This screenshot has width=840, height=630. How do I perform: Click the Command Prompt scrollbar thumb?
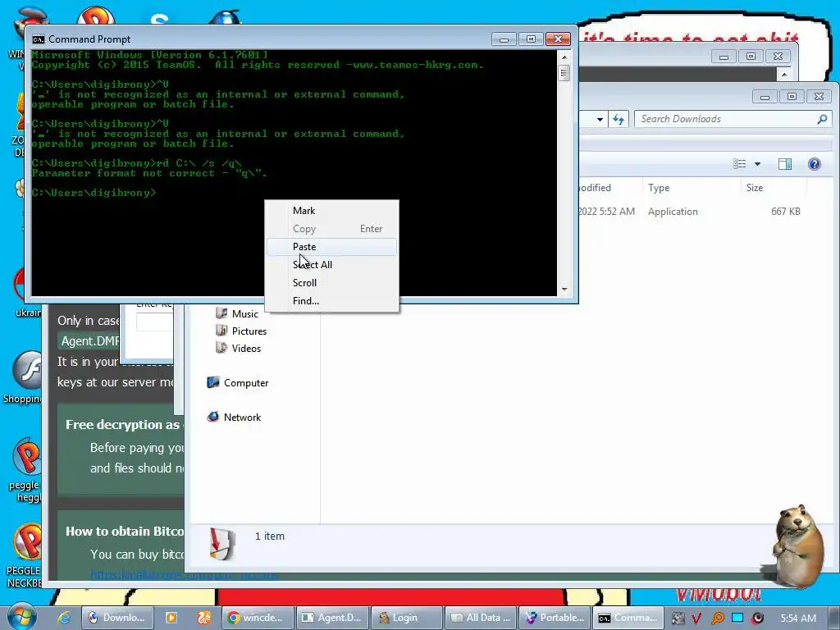point(564,73)
